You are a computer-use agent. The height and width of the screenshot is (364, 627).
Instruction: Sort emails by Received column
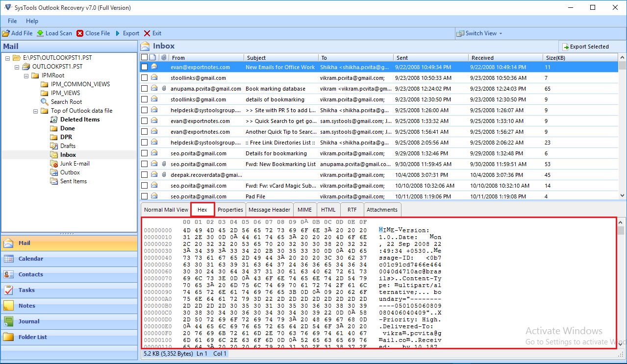505,58
